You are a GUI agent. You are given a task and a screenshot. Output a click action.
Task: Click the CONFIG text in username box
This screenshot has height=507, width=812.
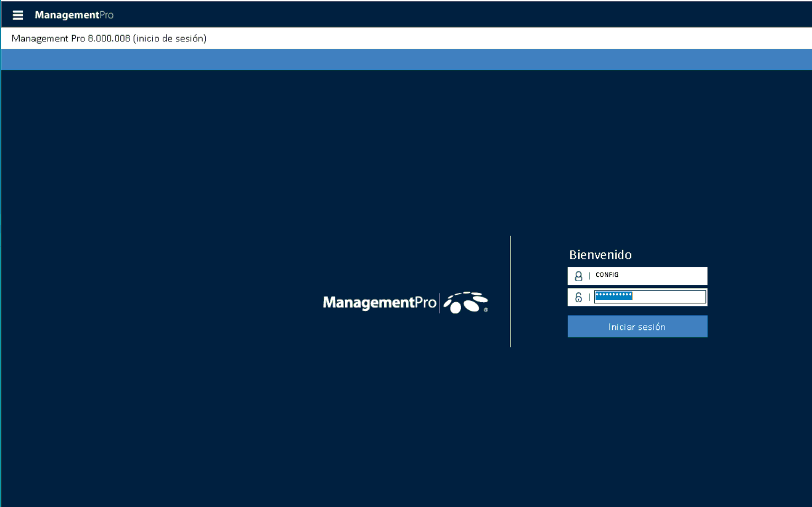tap(607, 275)
